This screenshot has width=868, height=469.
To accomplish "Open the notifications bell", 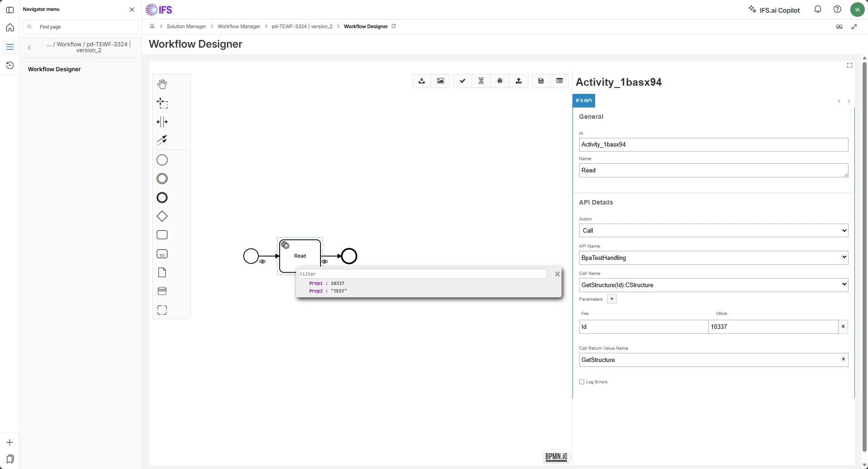I will 818,10.
